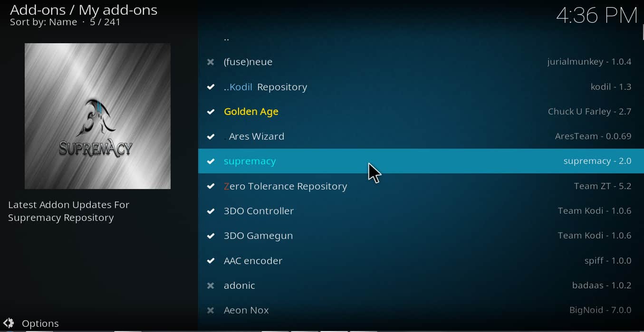Click the 4:36 PM clock
Screen dimensions: 644x332
(x=597, y=16)
